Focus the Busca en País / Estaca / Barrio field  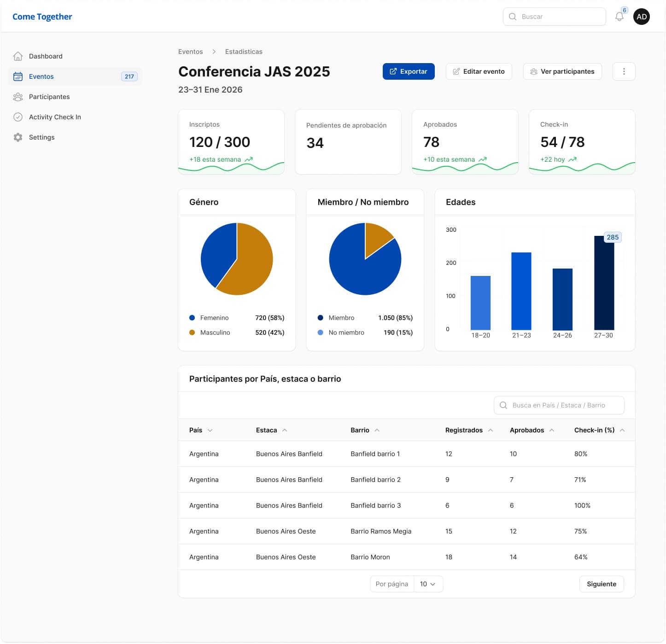tap(559, 405)
